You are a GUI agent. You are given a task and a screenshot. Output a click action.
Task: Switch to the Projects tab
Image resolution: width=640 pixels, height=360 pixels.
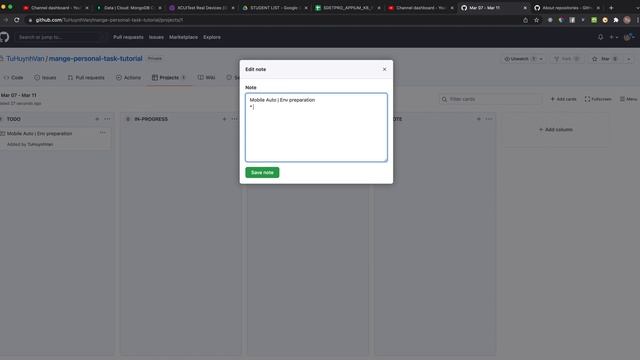[169, 78]
